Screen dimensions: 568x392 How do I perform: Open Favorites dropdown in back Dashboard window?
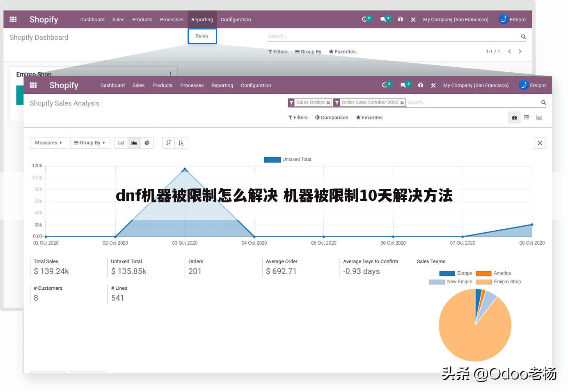342,52
